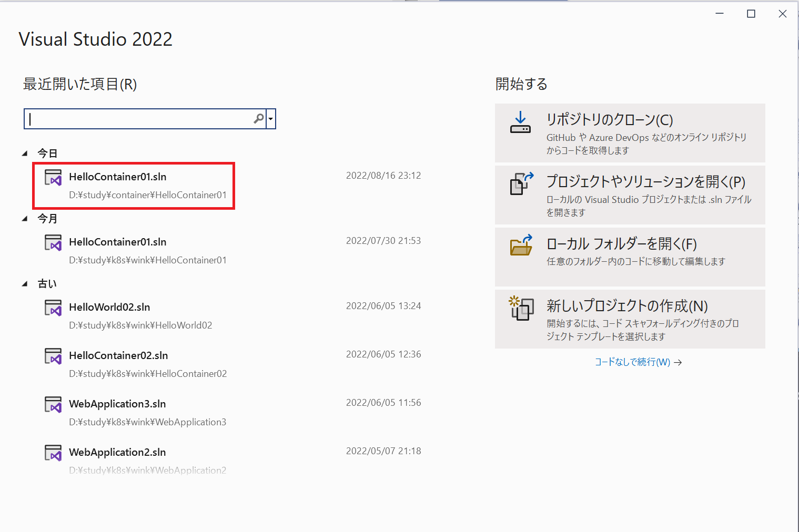Click the solution icon beside WebApplication2.sln
The height and width of the screenshot is (532, 799).
tap(53, 453)
